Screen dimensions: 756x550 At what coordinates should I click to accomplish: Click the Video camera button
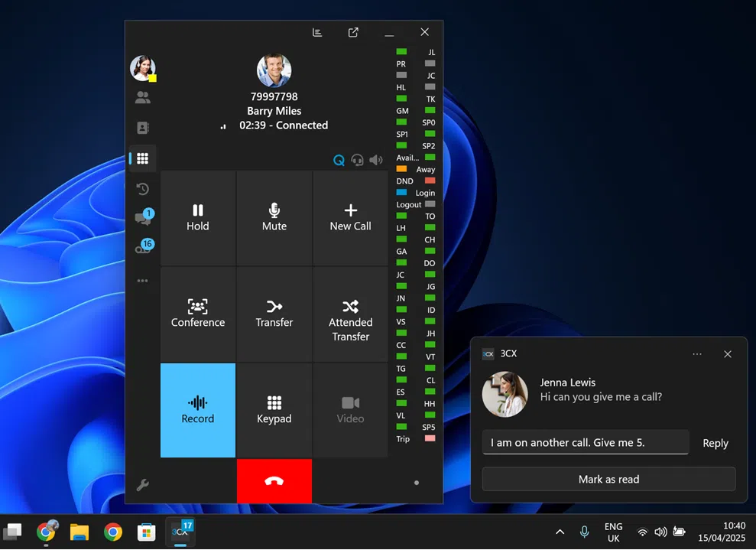(x=351, y=410)
